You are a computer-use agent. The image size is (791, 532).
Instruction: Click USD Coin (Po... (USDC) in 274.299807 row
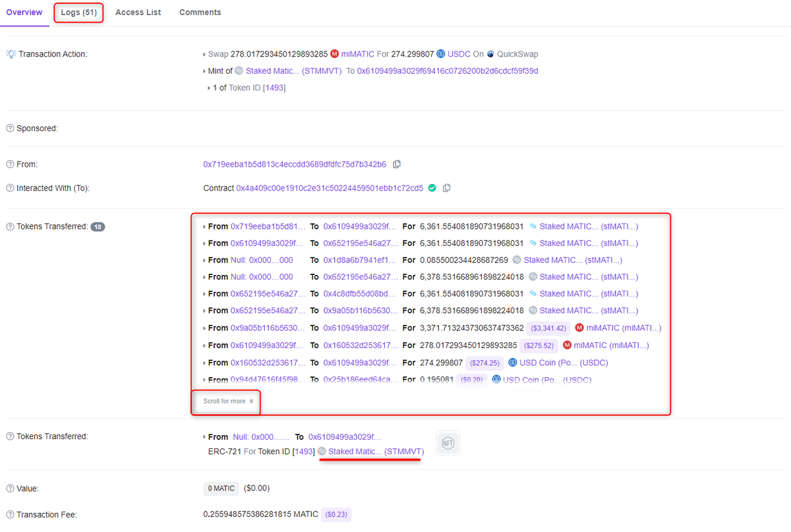564,363
